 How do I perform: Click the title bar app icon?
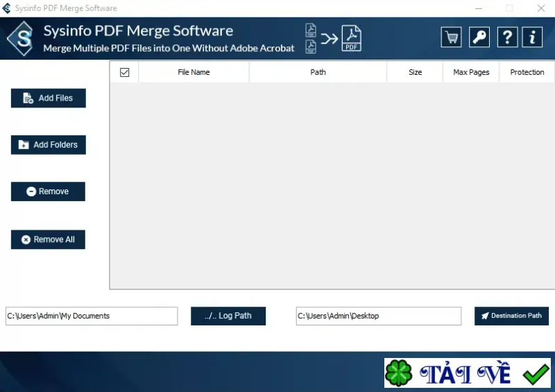point(6,8)
